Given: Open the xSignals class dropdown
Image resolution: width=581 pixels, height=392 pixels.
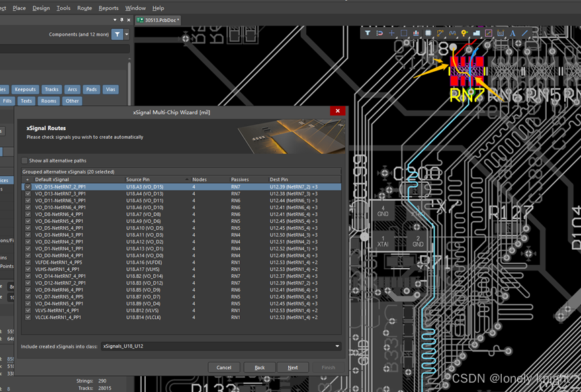Looking at the screenshot, I should (x=337, y=346).
